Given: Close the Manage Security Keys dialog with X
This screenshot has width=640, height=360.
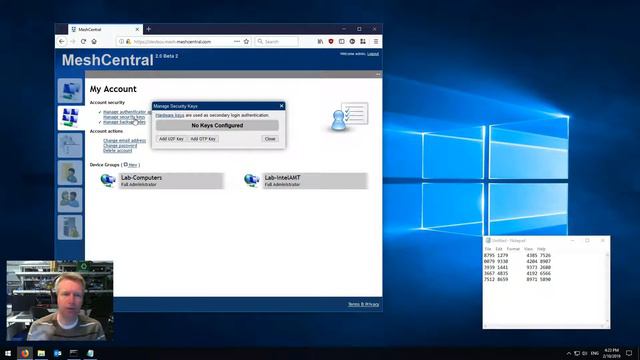Looking at the screenshot, I should (x=281, y=106).
